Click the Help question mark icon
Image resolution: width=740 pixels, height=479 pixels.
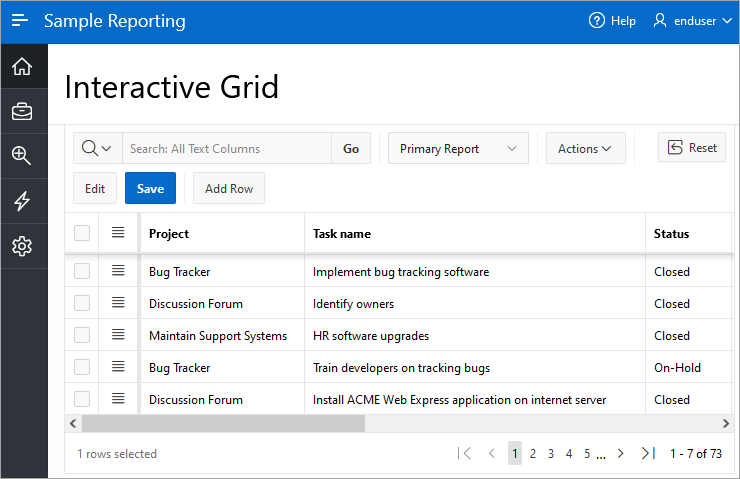597,21
